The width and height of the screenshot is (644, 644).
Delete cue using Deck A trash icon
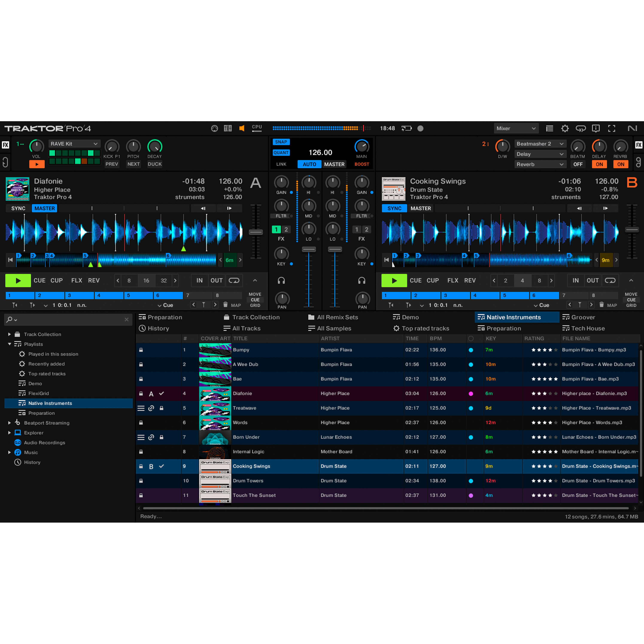point(225,305)
